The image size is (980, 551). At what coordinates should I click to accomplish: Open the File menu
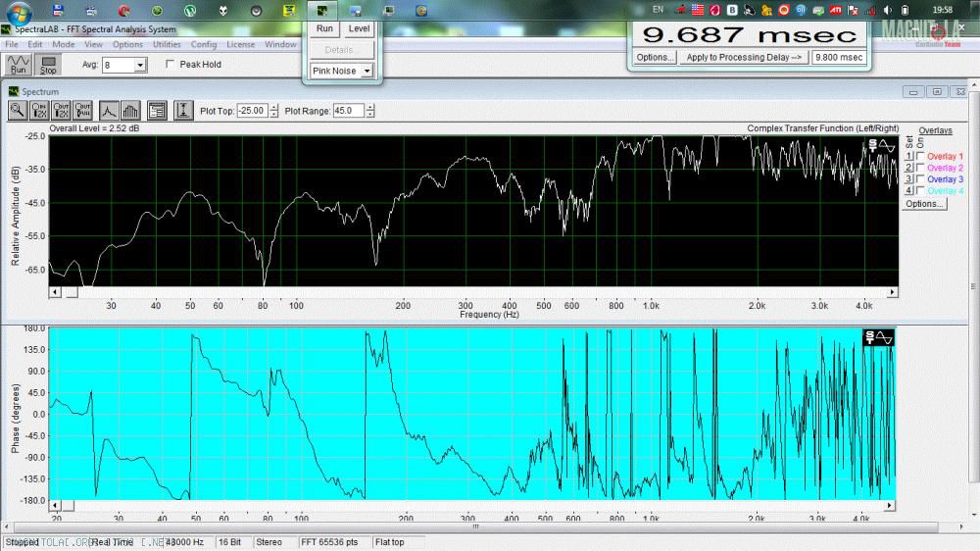click(12, 44)
